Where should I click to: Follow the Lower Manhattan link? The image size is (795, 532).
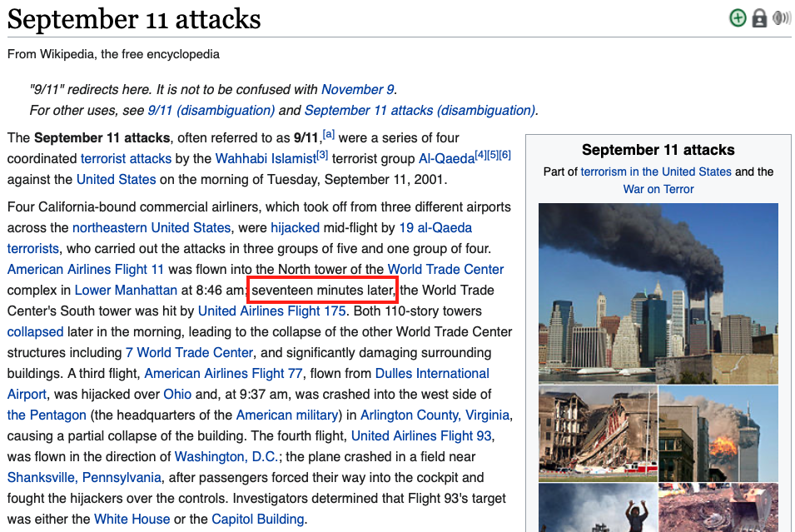point(126,290)
